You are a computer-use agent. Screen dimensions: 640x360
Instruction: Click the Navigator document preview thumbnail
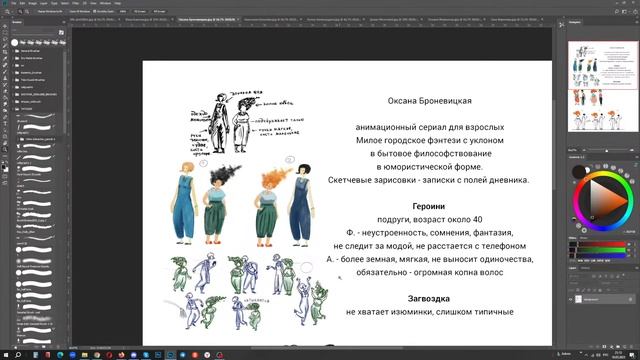tap(602, 86)
